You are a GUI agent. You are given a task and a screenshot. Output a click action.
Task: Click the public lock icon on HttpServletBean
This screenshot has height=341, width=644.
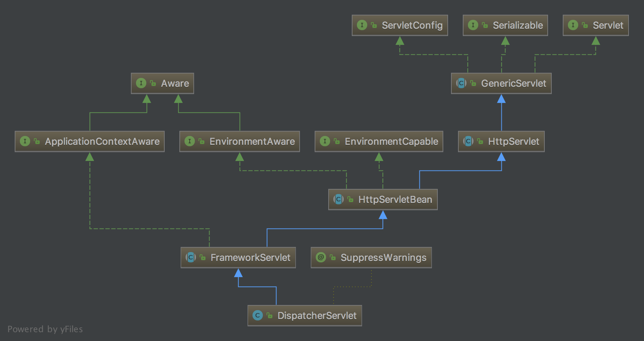tap(350, 199)
